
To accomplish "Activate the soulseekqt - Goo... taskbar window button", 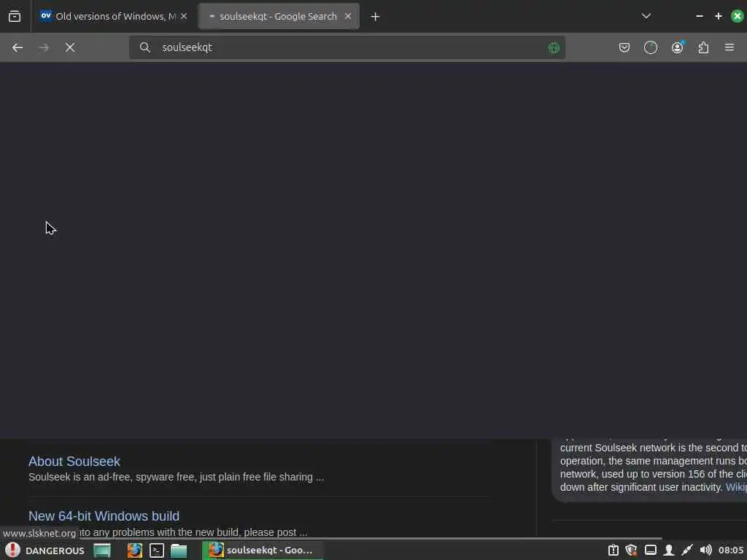I will pos(263,551).
